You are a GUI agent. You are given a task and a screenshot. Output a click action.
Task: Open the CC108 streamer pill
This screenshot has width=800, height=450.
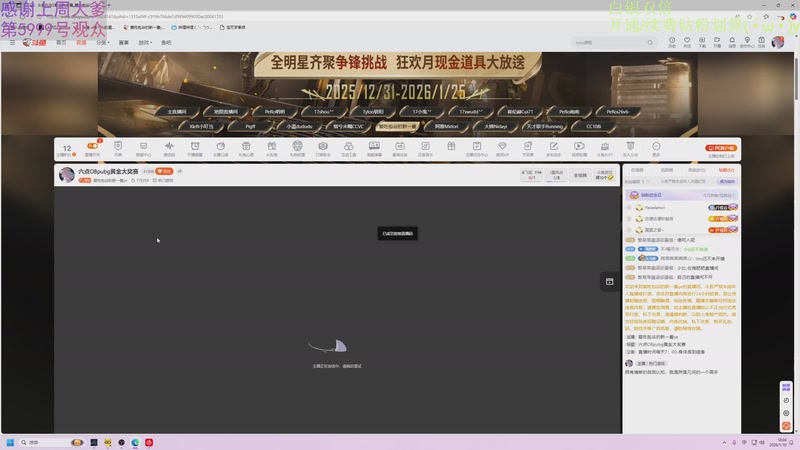point(593,127)
